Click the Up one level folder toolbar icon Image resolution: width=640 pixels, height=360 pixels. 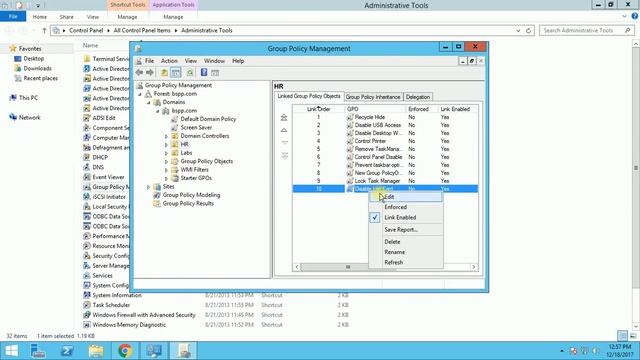(x=164, y=73)
